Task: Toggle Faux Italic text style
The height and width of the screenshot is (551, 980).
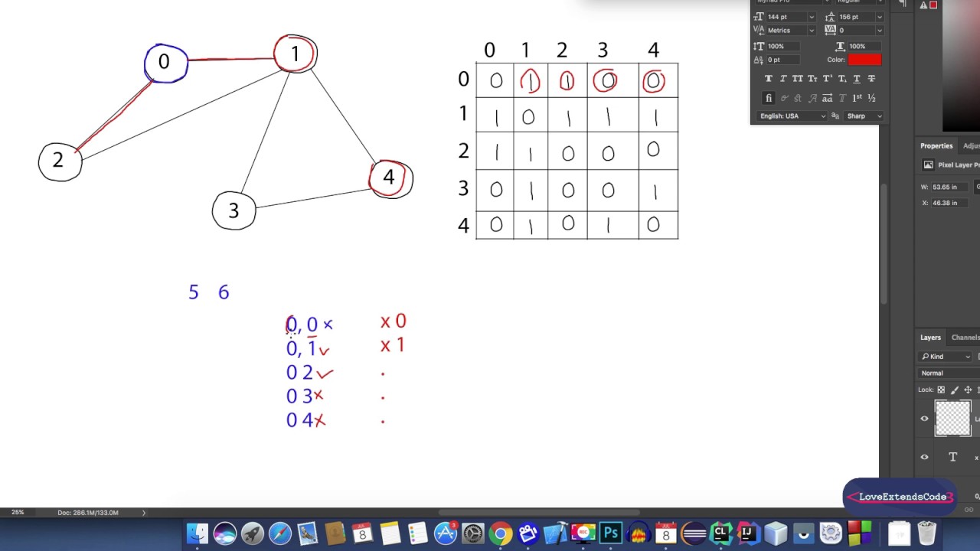Action: tap(783, 79)
